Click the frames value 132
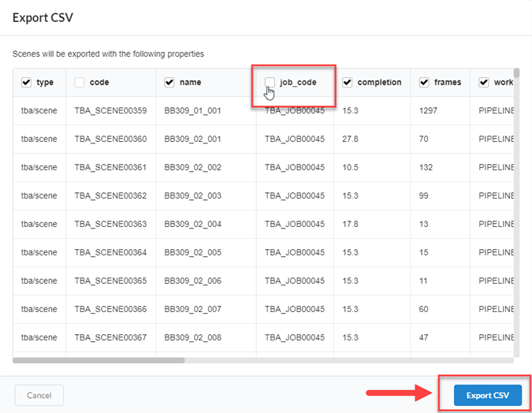Image resolution: width=532 pixels, height=413 pixels. [426, 167]
